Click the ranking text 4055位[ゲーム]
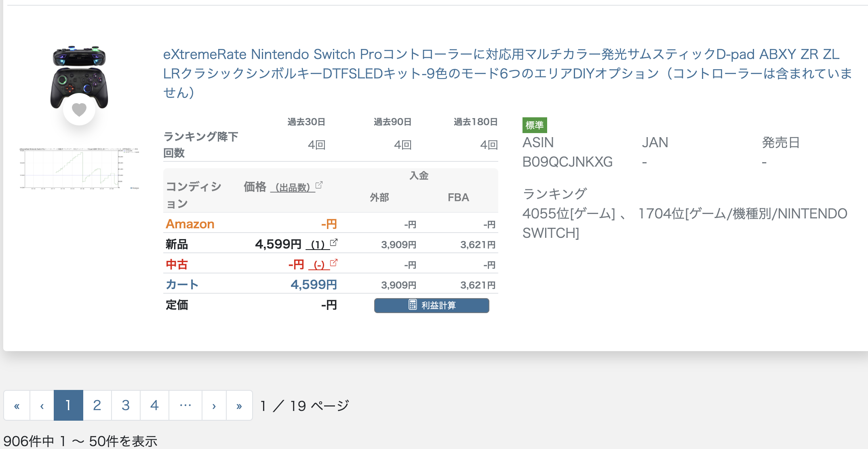This screenshot has width=868, height=449. 569,214
